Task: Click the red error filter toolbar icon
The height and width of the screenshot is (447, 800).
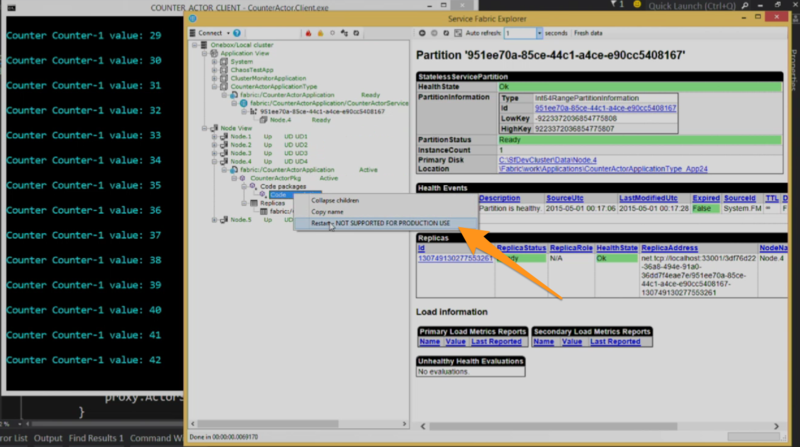Action: point(308,33)
